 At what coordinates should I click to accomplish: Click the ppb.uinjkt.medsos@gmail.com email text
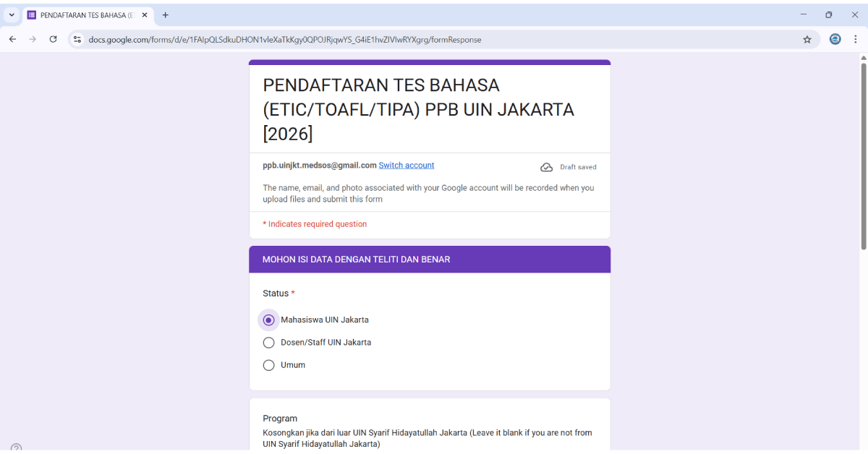(320, 165)
